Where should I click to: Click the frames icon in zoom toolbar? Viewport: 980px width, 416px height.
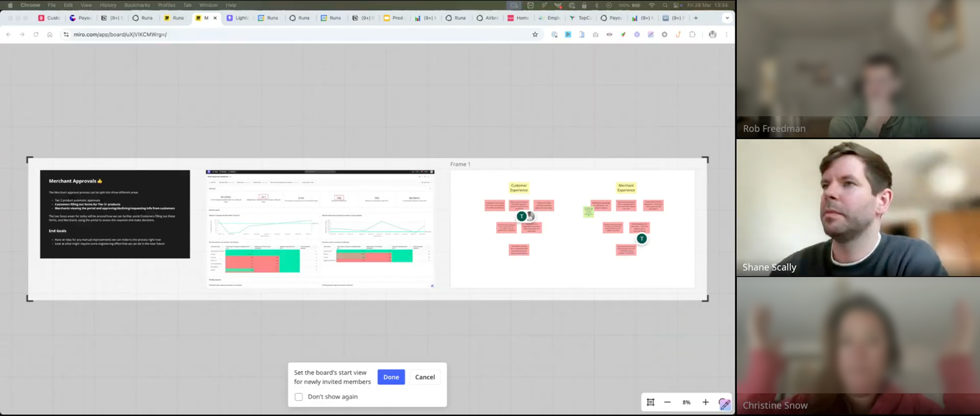[650, 402]
